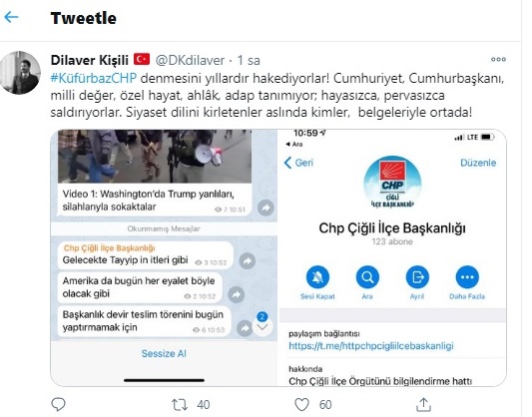The height and width of the screenshot is (417, 532).
Task: Forward the Tayyip message with arrow icon
Action: 248,261
